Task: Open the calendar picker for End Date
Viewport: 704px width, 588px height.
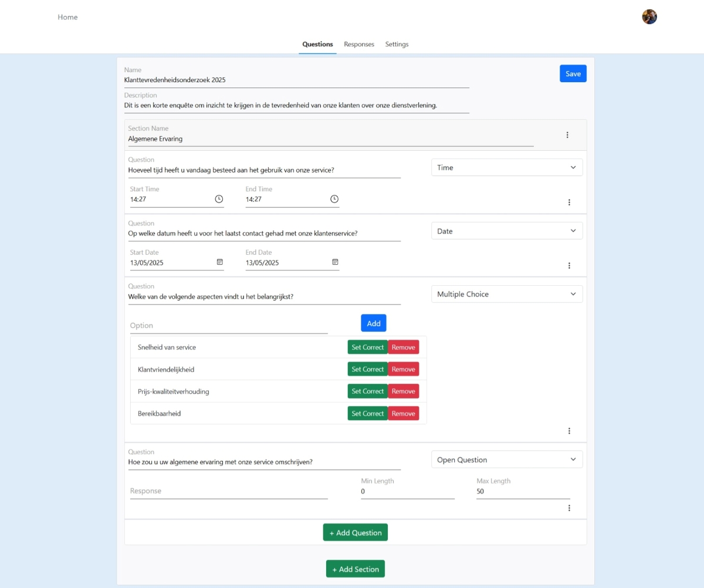Action: click(x=335, y=262)
